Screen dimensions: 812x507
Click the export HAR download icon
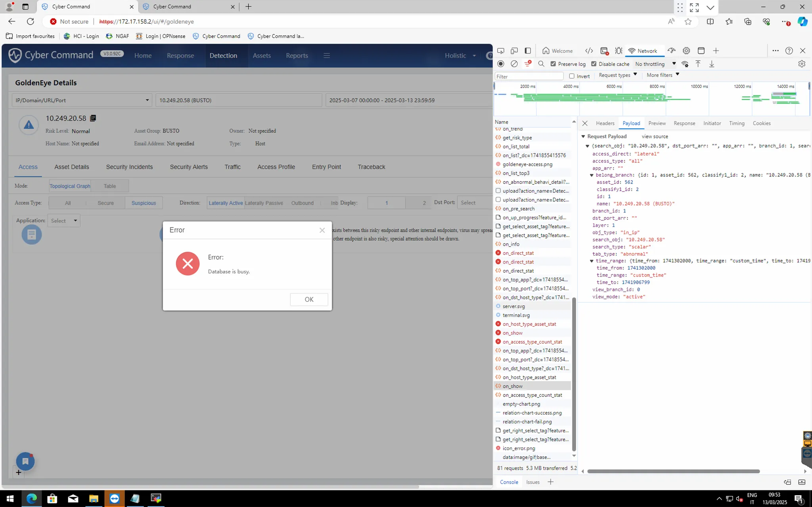[x=712, y=64]
